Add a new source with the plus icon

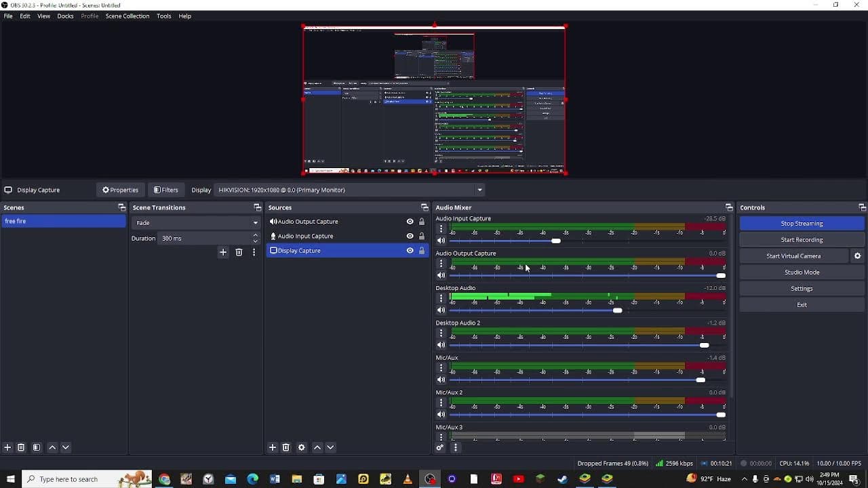[273, 447]
